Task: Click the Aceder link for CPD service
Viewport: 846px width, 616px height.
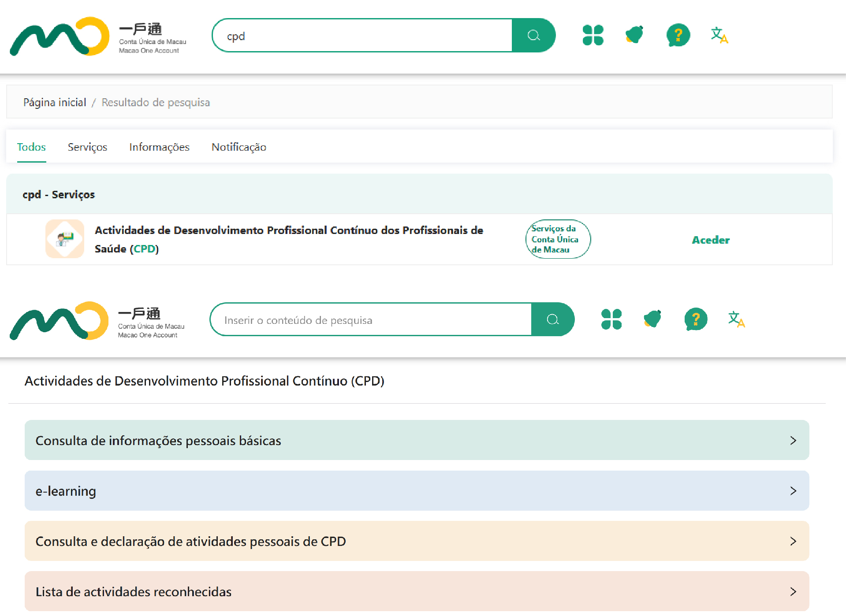Action: (x=710, y=240)
